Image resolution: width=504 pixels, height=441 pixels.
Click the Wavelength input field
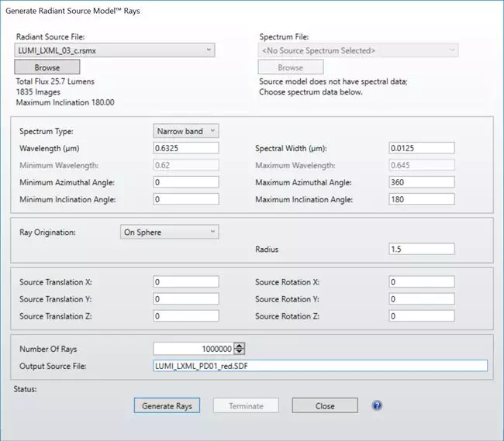click(186, 148)
